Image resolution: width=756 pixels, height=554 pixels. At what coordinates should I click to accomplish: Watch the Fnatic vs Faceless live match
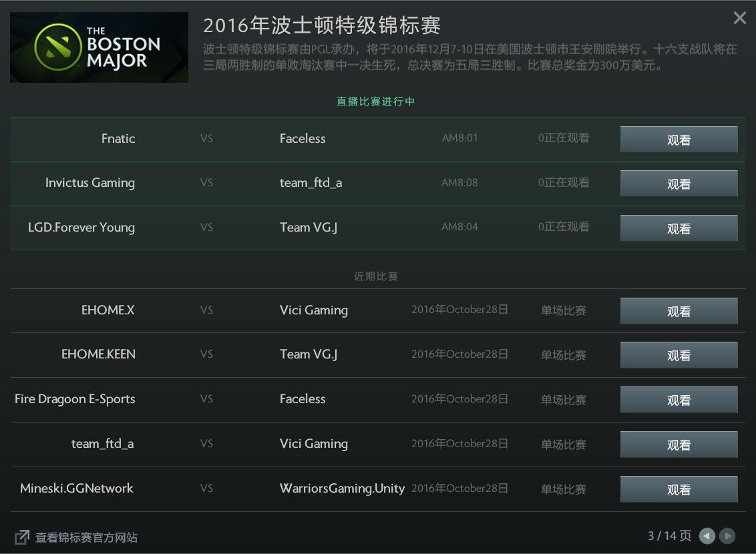pos(679,140)
